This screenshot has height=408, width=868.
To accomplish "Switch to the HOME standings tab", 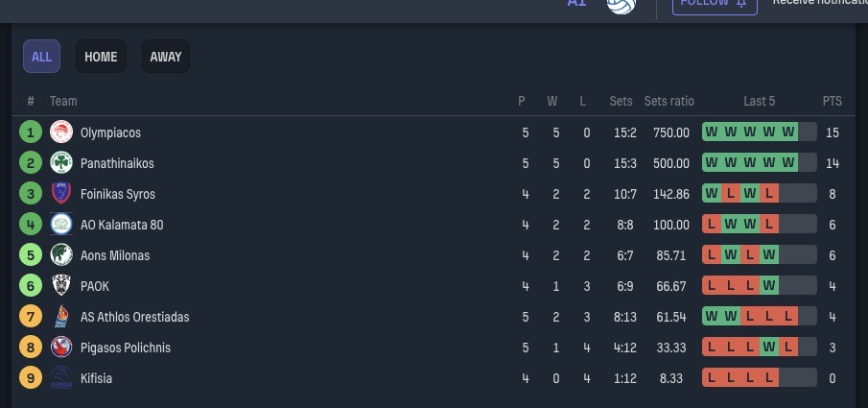I will point(101,57).
